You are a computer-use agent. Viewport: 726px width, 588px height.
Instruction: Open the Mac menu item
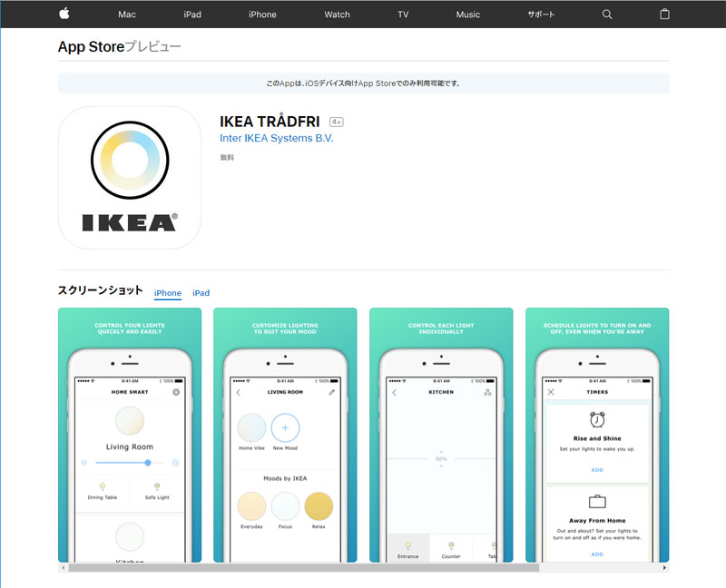pos(127,15)
